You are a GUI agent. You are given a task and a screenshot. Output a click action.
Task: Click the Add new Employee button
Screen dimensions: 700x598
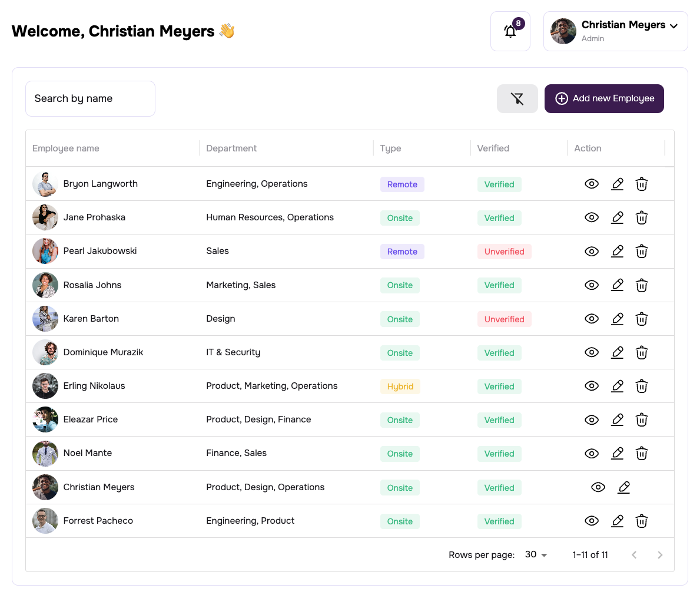click(604, 98)
